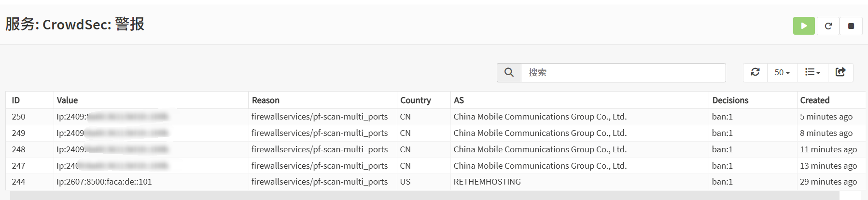The height and width of the screenshot is (200, 868).
Task: Export the alerts table data
Action: click(x=840, y=72)
